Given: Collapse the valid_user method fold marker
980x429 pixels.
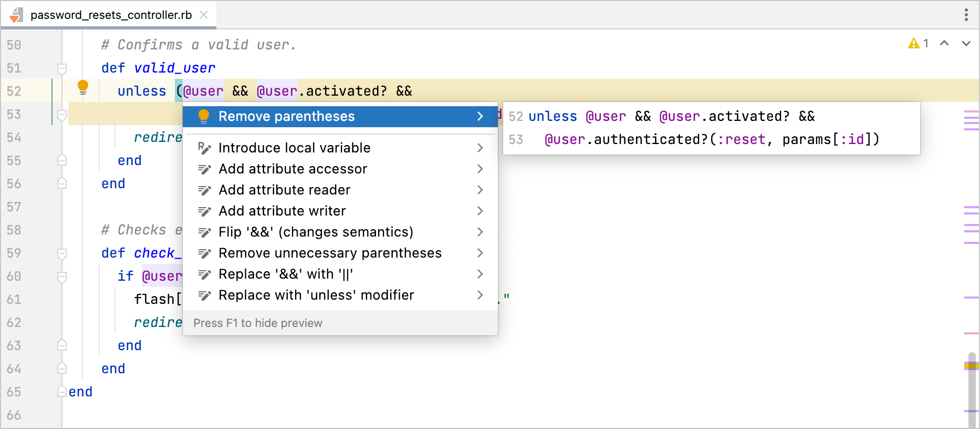Looking at the screenshot, I should point(62,68).
